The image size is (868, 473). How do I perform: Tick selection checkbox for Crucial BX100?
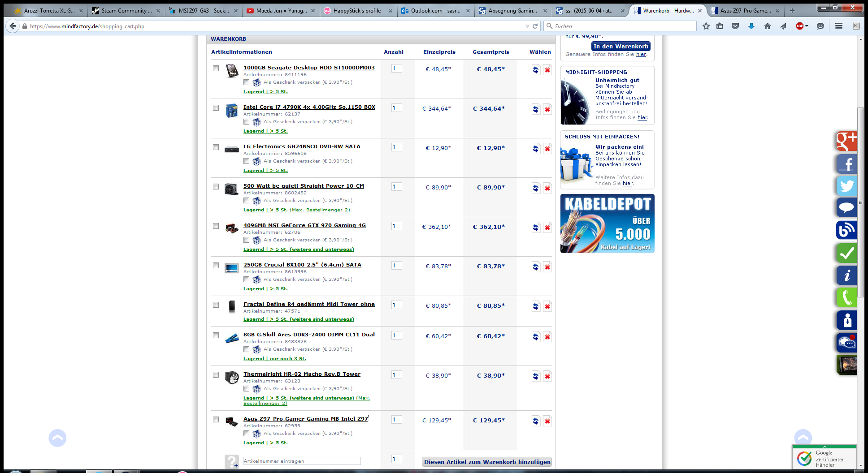[x=216, y=266]
